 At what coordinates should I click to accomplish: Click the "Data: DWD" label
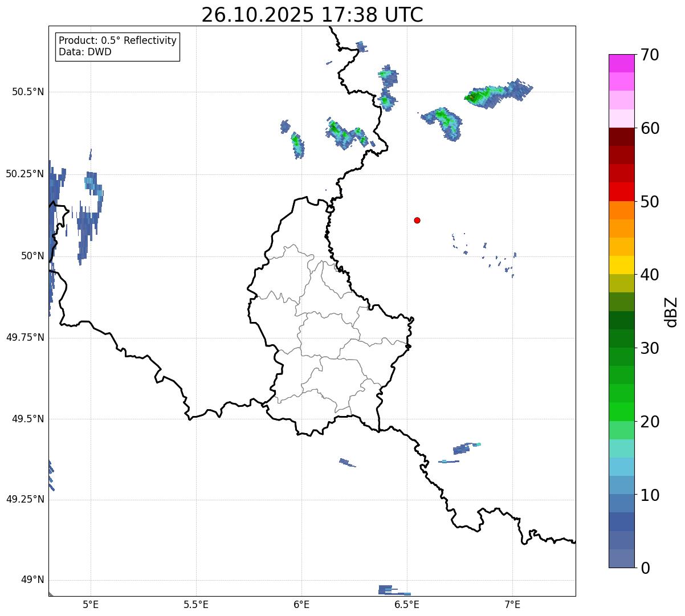tap(85, 52)
